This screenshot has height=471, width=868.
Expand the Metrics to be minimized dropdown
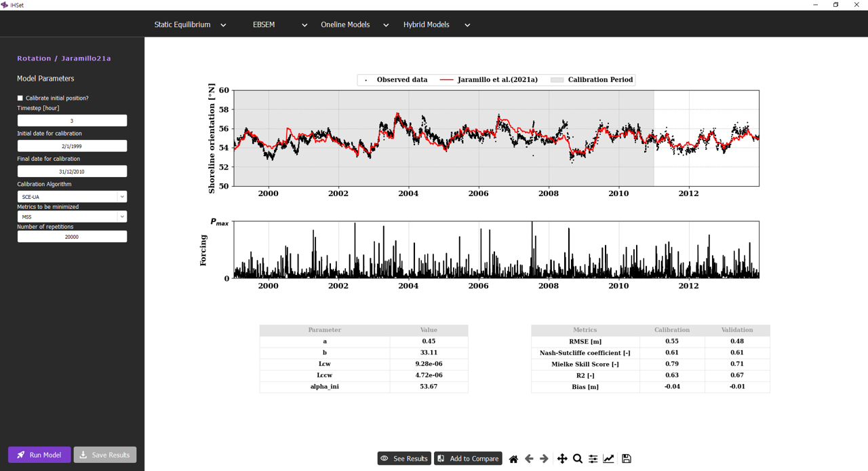pos(72,216)
